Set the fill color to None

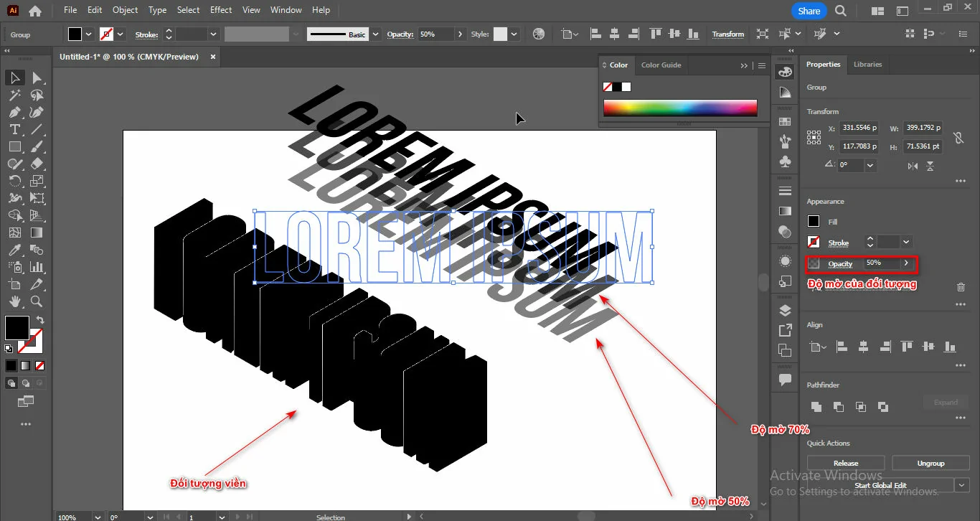(40, 365)
